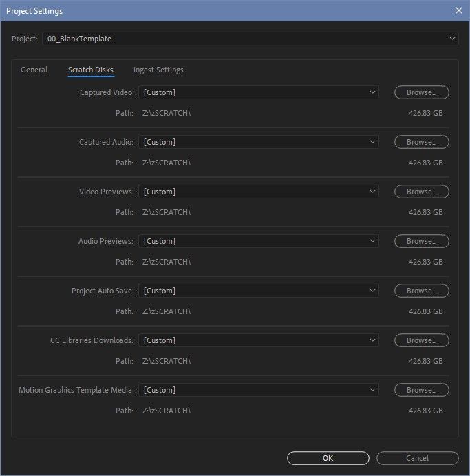Click the CC Libraries Downloads path text
Screen dimensions: 470x476
click(x=167, y=361)
